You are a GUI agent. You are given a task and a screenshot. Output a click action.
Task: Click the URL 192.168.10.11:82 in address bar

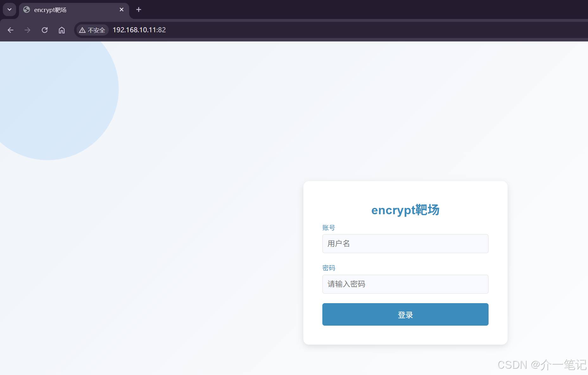[139, 30]
